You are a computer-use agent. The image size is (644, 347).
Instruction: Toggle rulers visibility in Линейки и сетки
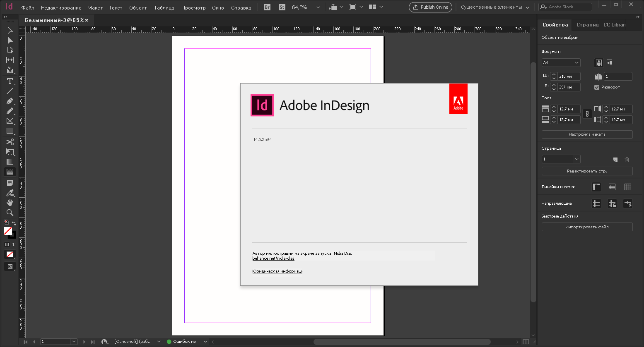click(x=596, y=187)
